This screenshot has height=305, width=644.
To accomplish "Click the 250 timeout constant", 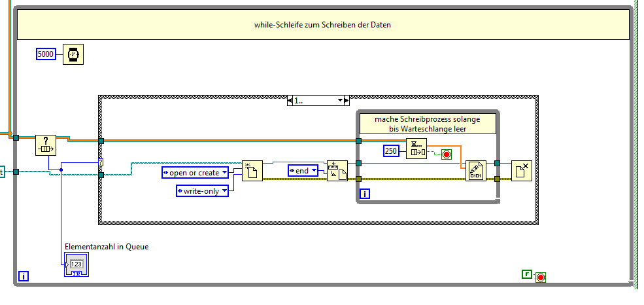I will tap(391, 151).
